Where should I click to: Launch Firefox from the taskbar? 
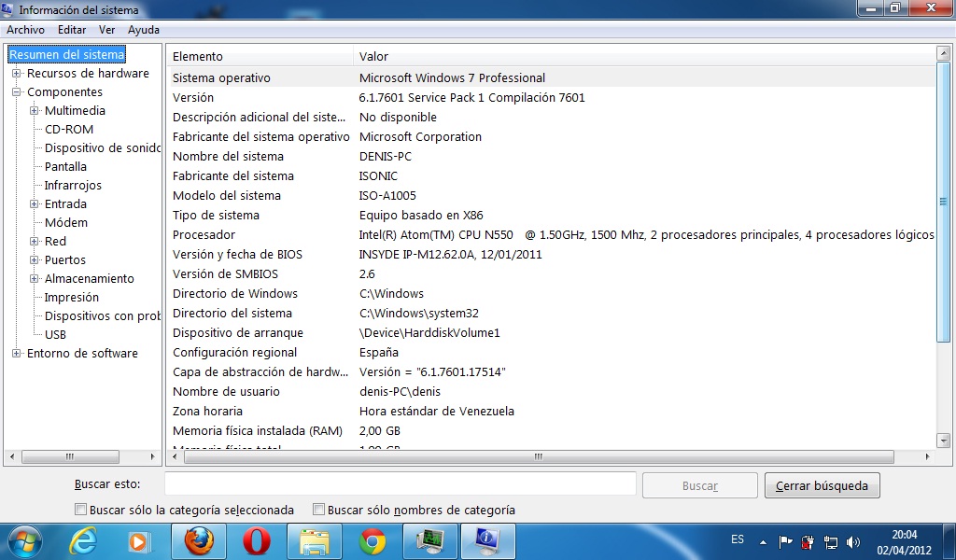point(199,541)
